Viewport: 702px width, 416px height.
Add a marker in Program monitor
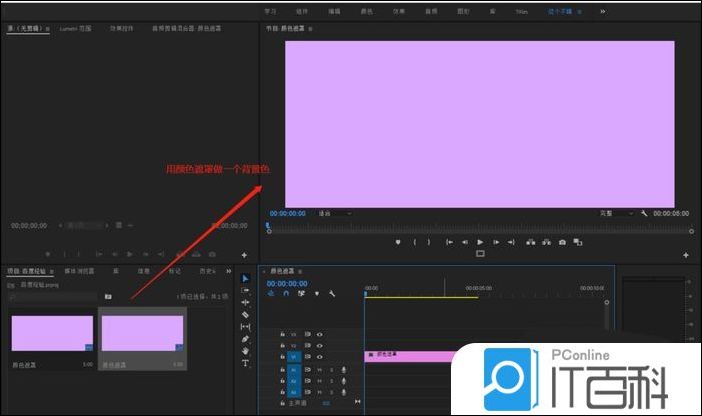coord(398,242)
